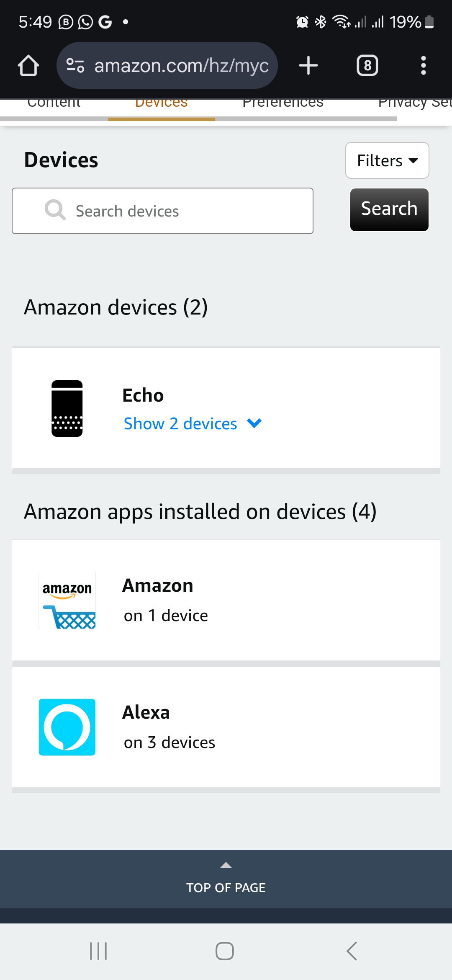Tap the amazon.com address bar URL
Viewport: 452px width, 980px height.
181,66
